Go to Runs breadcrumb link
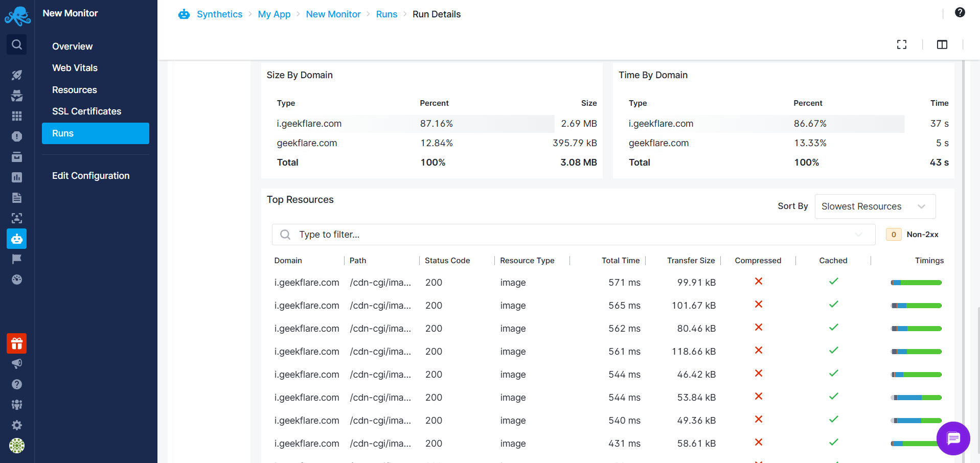This screenshot has height=463, width=980. (386, 14)
